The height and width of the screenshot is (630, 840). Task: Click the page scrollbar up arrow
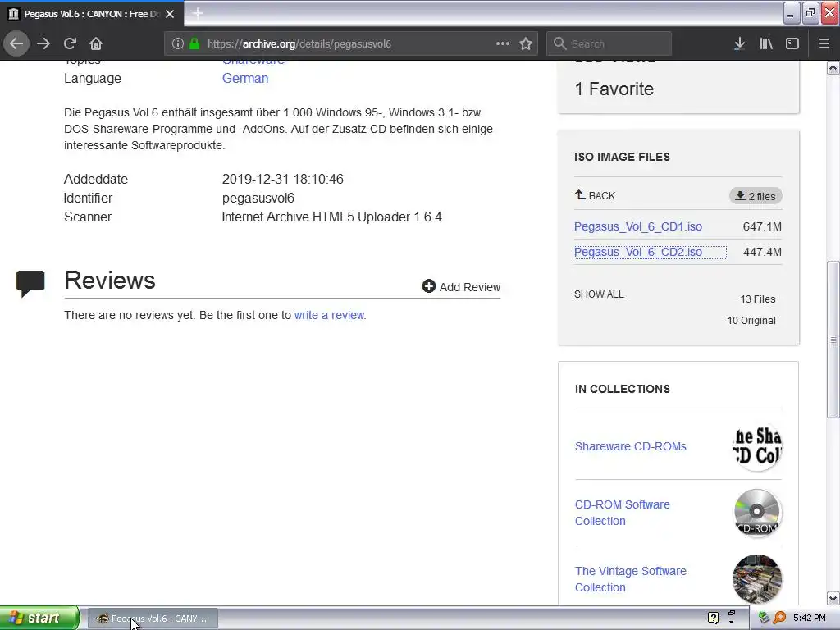(x=833, y=67)
